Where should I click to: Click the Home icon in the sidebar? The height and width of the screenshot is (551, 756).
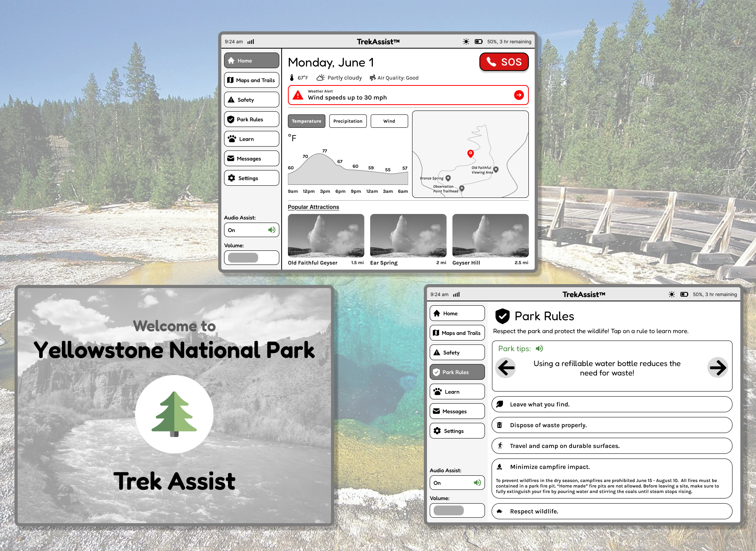click(x=231, y=60)
